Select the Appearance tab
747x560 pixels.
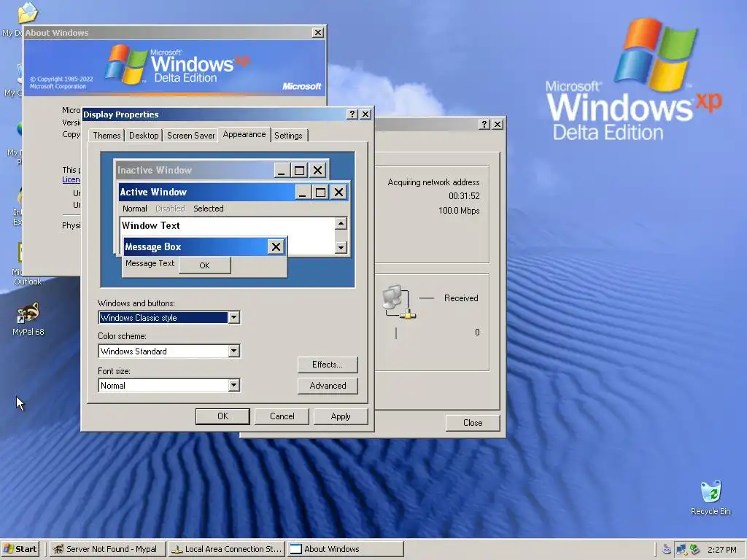244,134
